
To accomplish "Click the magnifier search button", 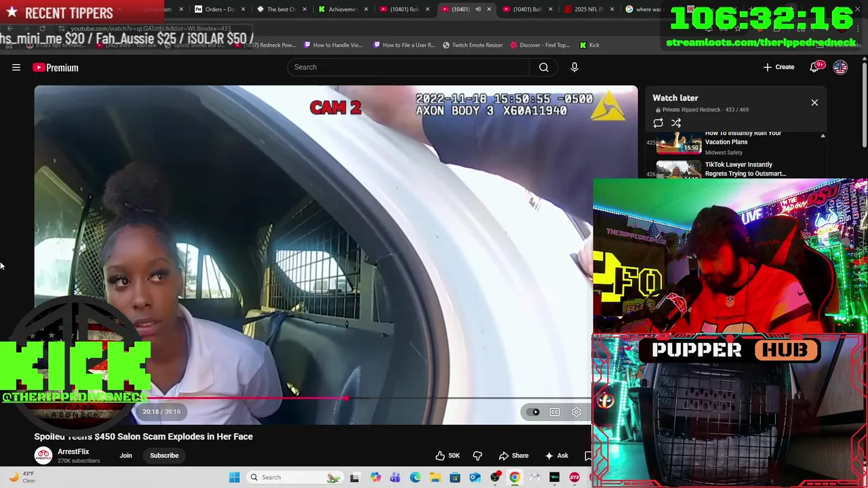I will click(x=544, y=67).
